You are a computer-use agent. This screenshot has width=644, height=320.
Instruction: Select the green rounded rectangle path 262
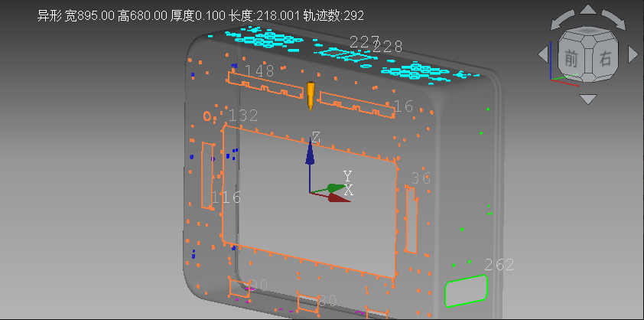tap(466, 290)
